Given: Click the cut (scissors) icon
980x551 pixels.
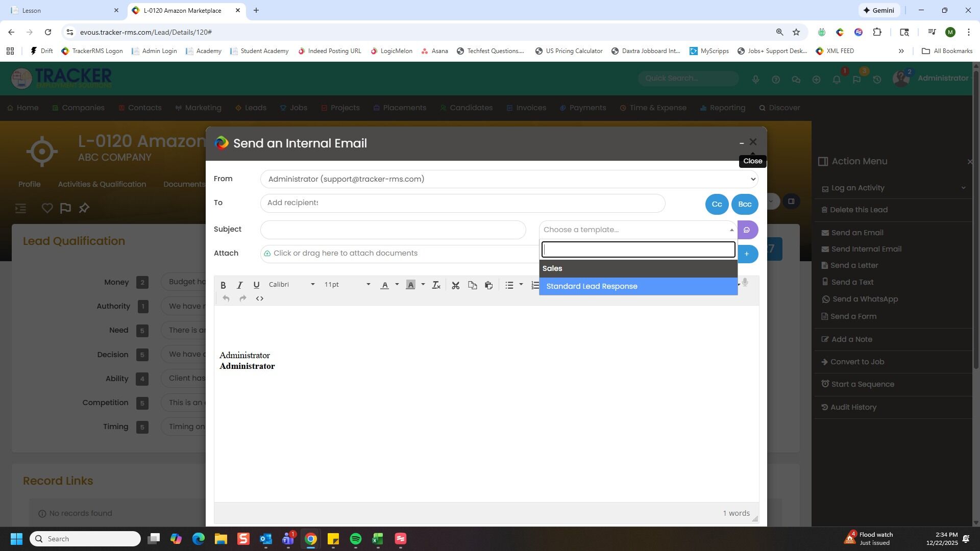Looking at the screenshot, I should point(456,285).
